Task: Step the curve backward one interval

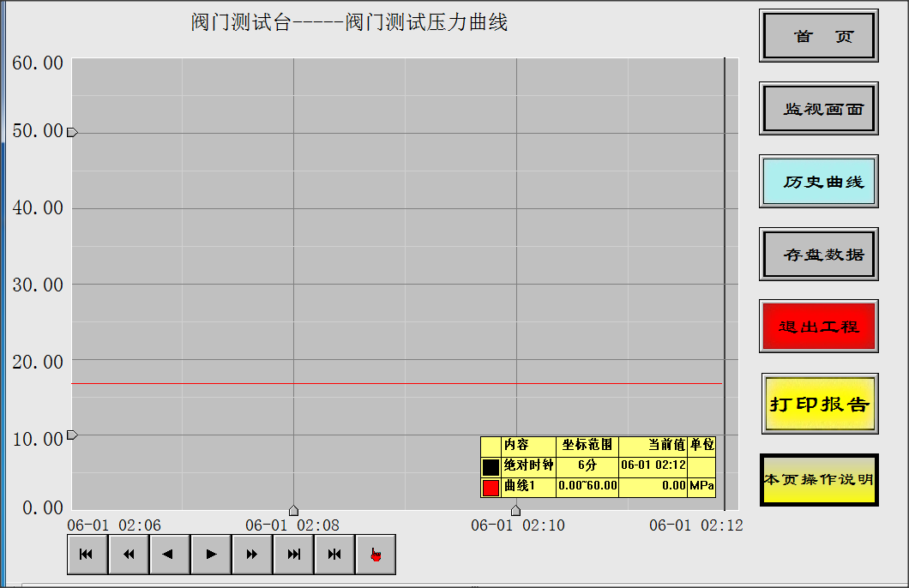Action: coord(169,554)
